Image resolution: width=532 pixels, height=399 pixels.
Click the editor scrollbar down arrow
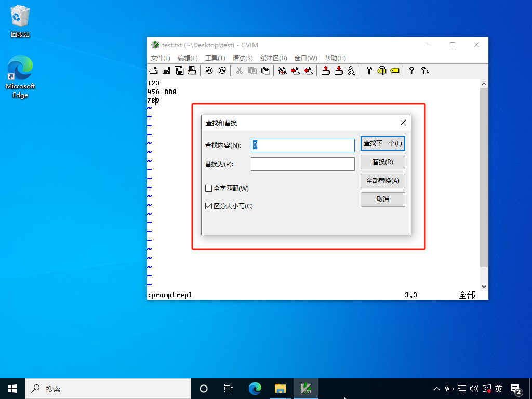(484, 286)
